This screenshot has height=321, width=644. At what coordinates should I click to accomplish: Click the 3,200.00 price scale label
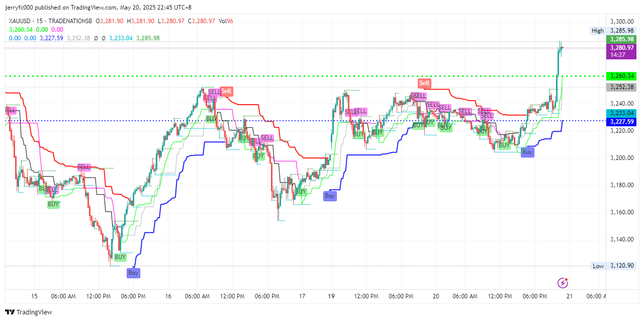[621, 158]
